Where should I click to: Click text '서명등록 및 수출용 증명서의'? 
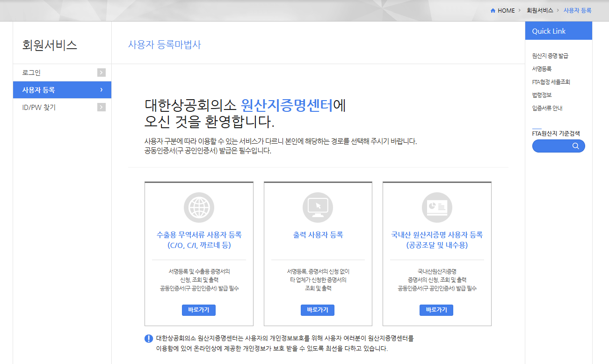199,271
